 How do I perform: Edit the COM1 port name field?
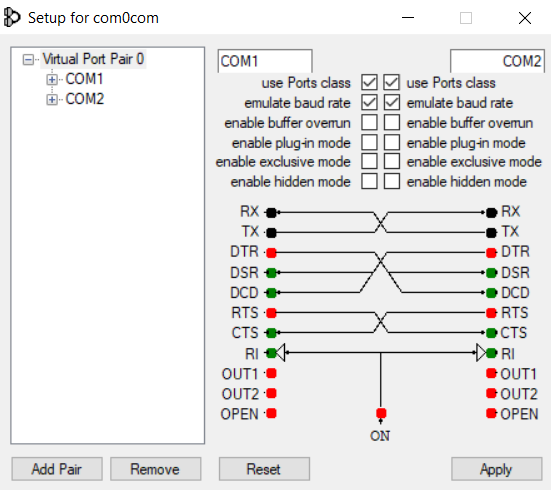[265, 61]
